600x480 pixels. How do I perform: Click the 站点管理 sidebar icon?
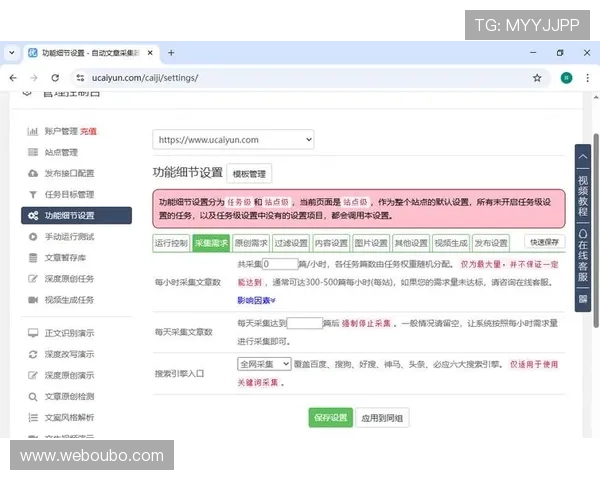[x=33, y=152]
